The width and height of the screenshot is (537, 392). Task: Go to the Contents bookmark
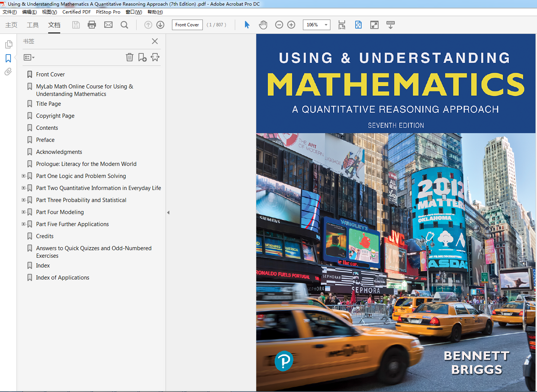click(47, 128)
